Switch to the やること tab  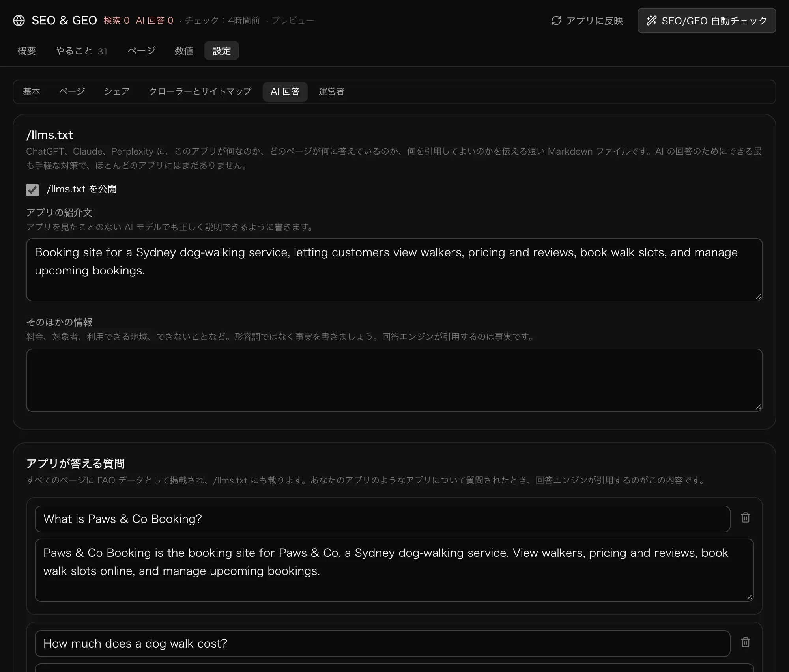(81, 51)
